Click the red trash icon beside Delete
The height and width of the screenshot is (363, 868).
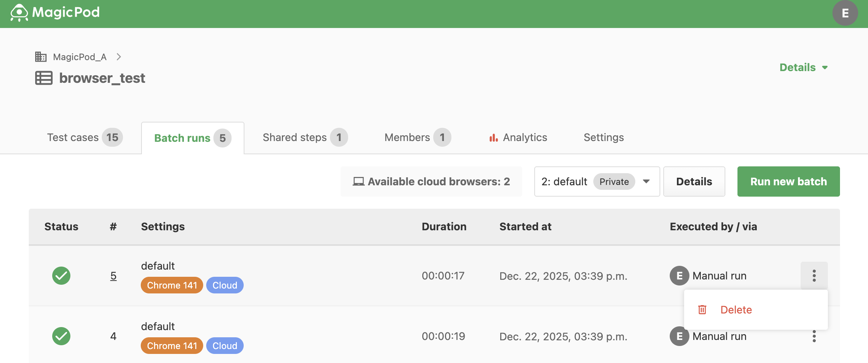702,310
